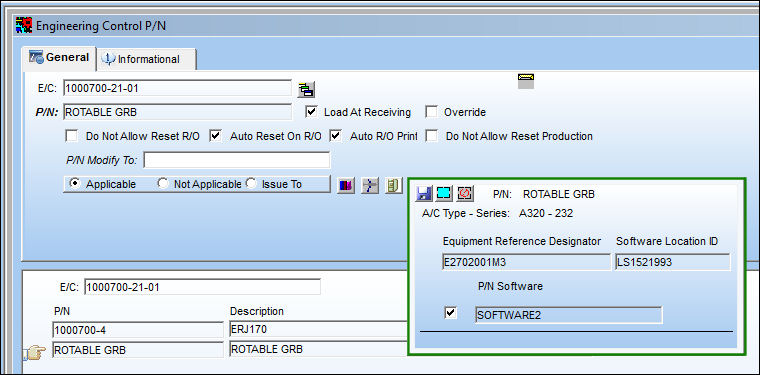The height and width of the screenshot is (375, 760).
Task: Click the colored books icon button
Action: point(346,185)
